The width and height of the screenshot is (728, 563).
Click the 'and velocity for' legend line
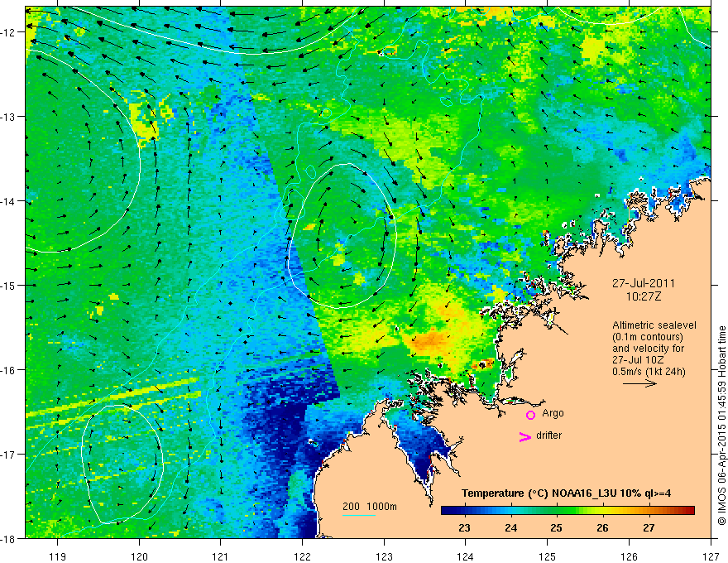pos(648,349)
